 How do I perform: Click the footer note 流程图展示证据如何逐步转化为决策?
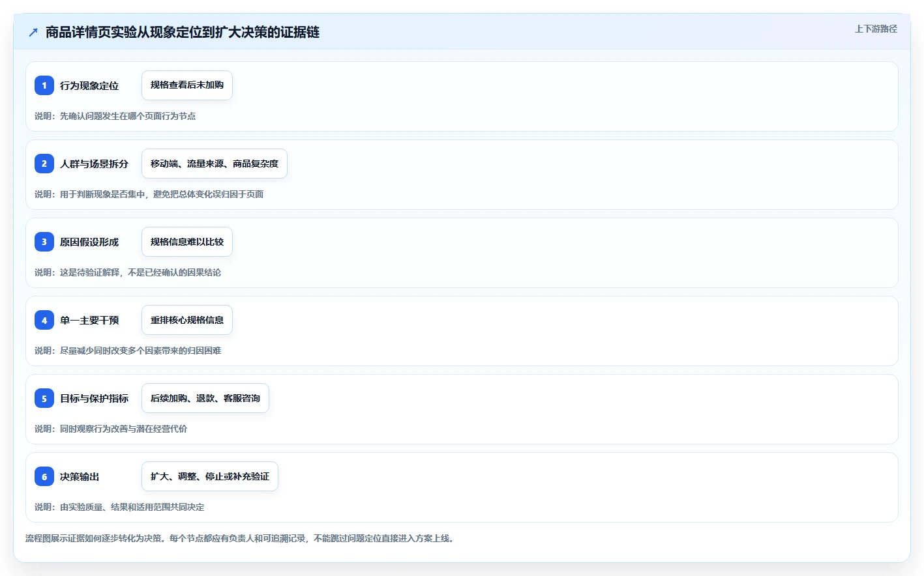point(93,538)
